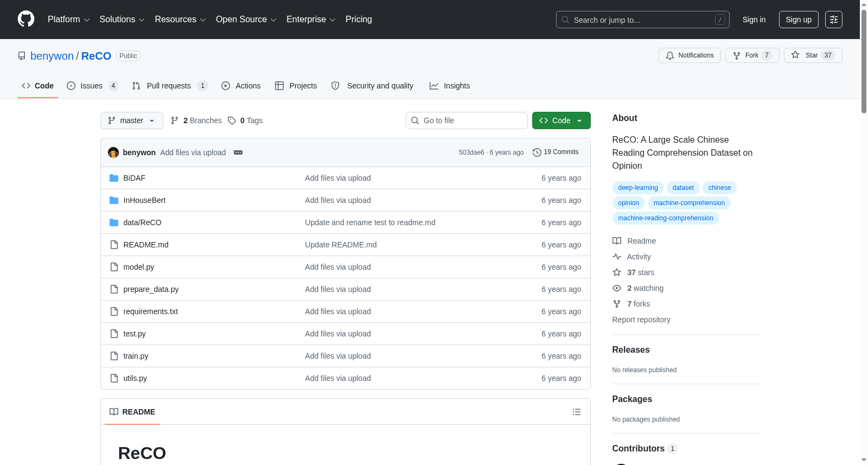The image size is (868, 465).
Task: Click the InHouseBert folder icon
Action: coord(114,200)
